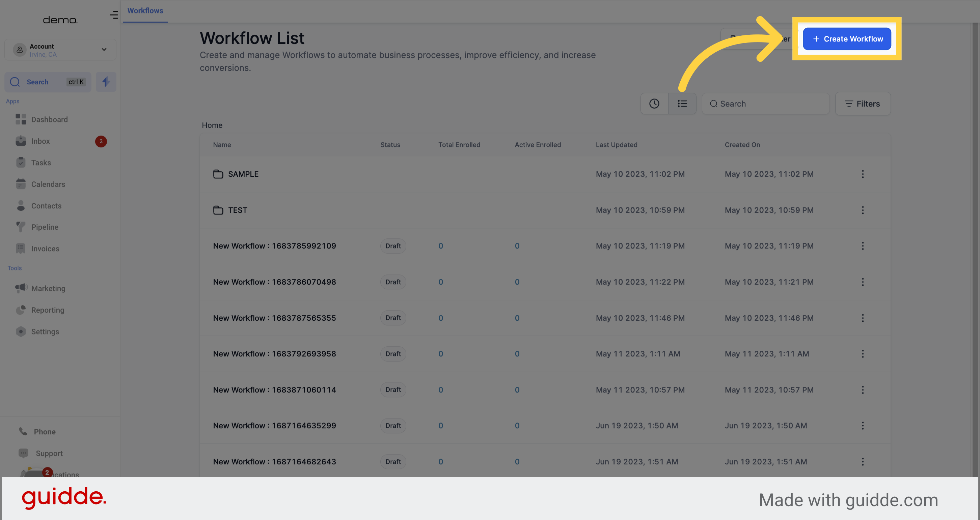The width and height of the screenshot is (980, 520).
Task: Click the Inbox unread count badge
Action: 101,141
